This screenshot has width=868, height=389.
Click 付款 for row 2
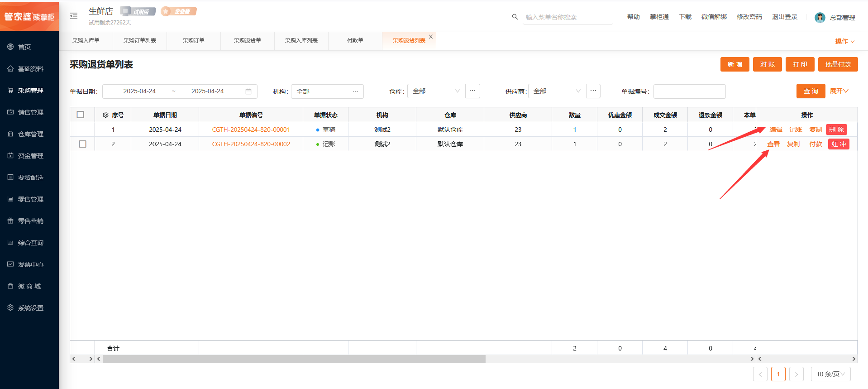816,144
